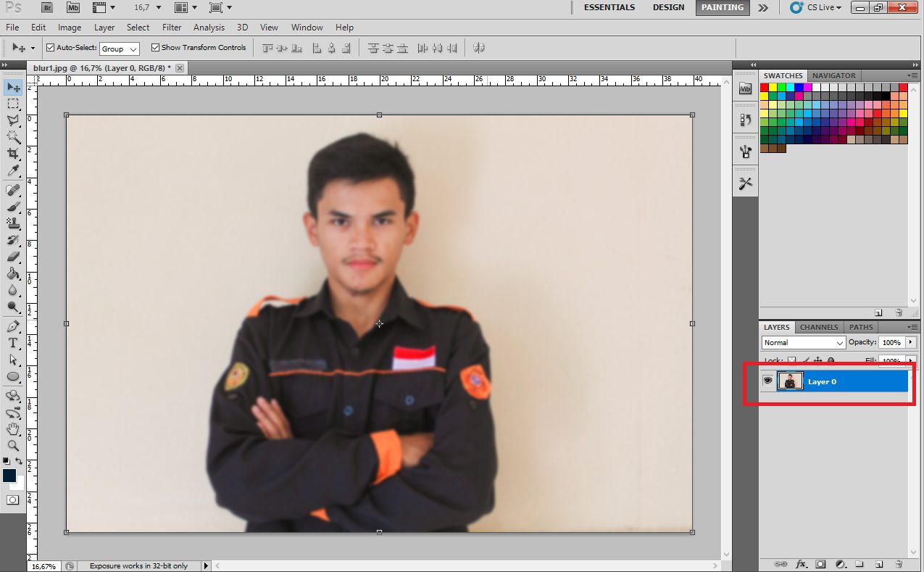Open the Filter menu

click(172, 28)
